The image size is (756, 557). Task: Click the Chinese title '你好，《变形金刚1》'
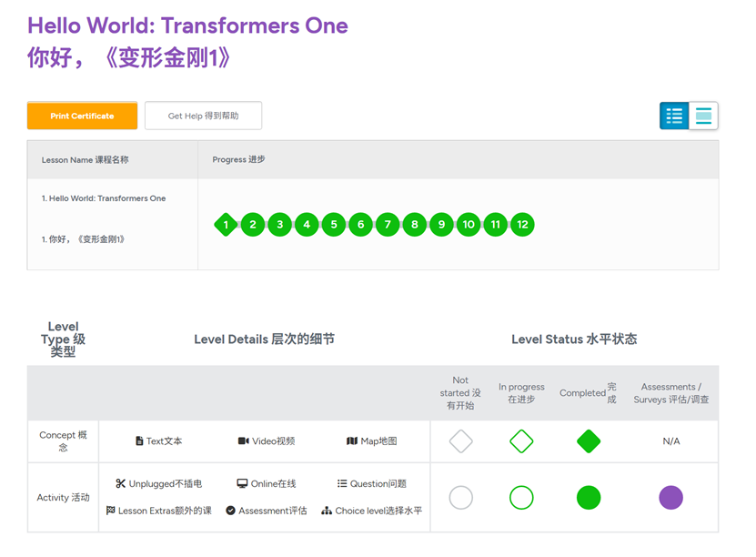click(x=129, y=57)
